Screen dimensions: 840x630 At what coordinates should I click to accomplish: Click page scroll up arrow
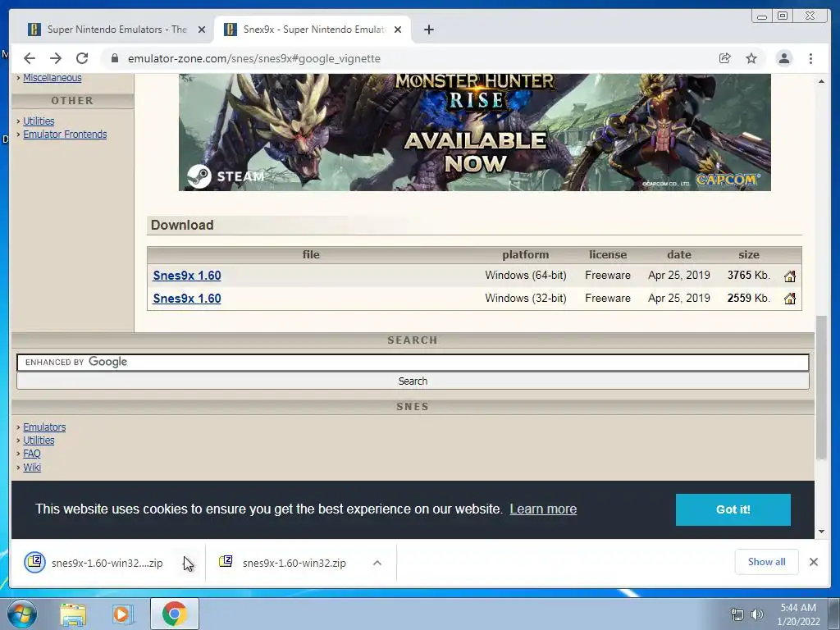pyautogui.click(x=821, y=81)
